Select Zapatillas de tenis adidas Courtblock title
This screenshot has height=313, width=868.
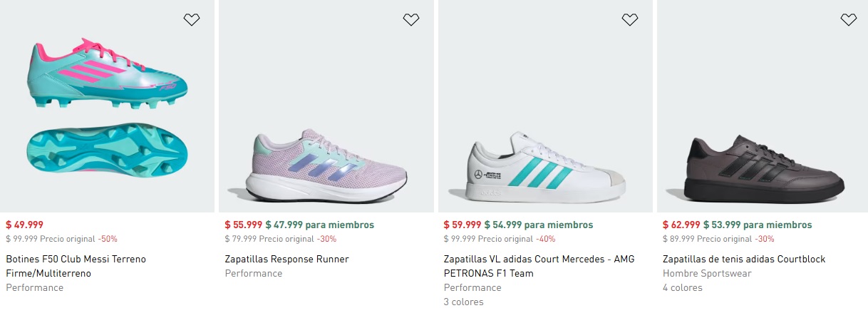point(744,260)
